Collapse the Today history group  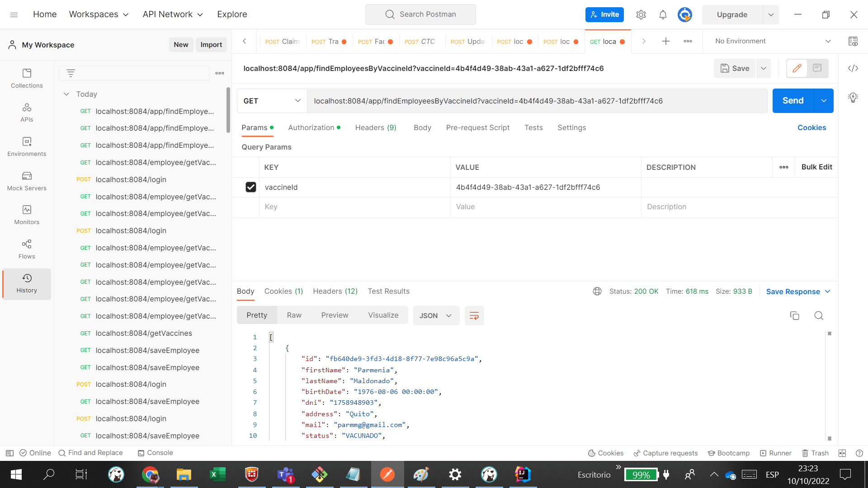click(x=66, y=94)
